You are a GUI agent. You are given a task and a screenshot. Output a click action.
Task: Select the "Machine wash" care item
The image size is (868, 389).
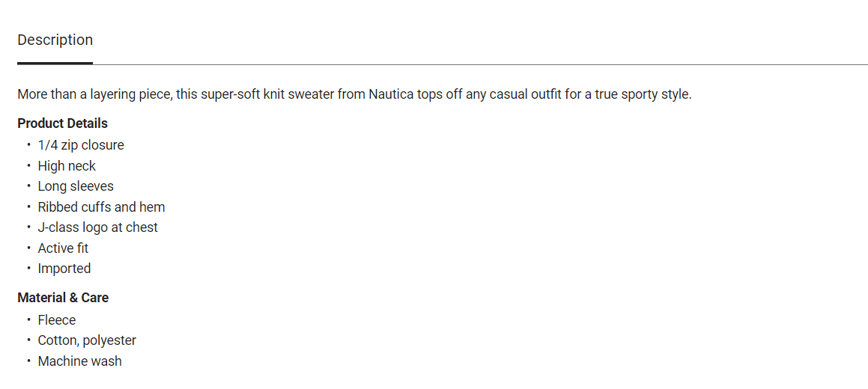tap(79, 361)
